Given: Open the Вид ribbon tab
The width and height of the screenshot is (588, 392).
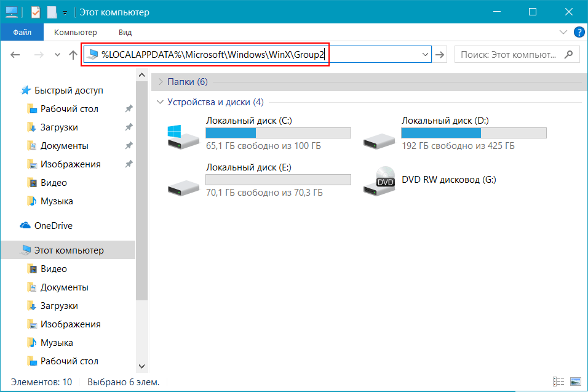Looking at the screenshot, I should [125, 32].
